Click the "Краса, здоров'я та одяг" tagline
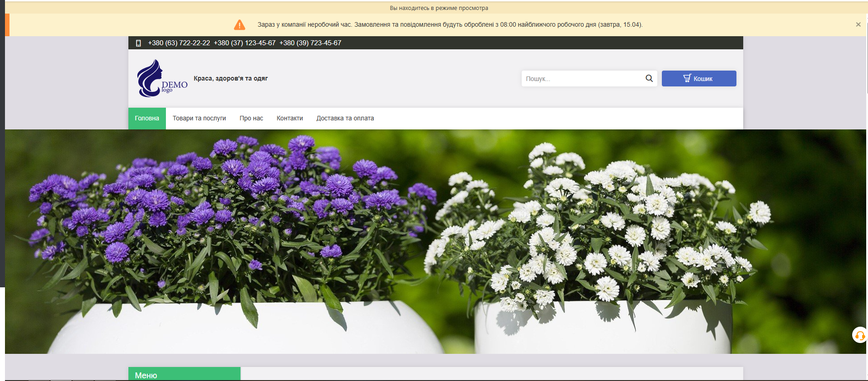Screen dimensions: 868x381 (231, 78)
